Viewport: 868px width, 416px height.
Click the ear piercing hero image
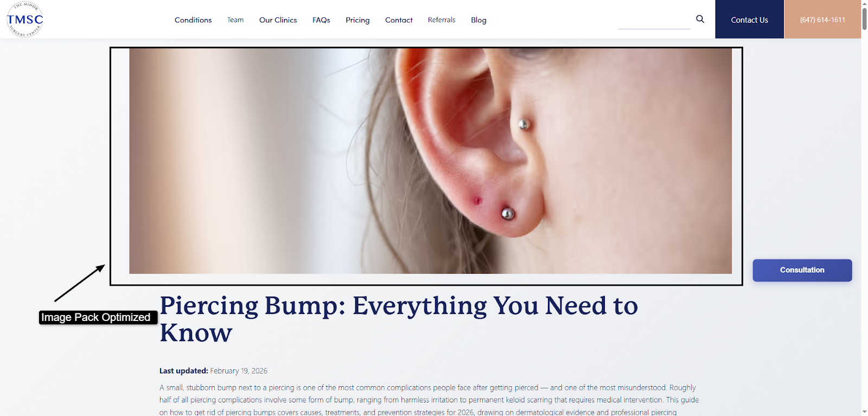(x=430, y=161)
